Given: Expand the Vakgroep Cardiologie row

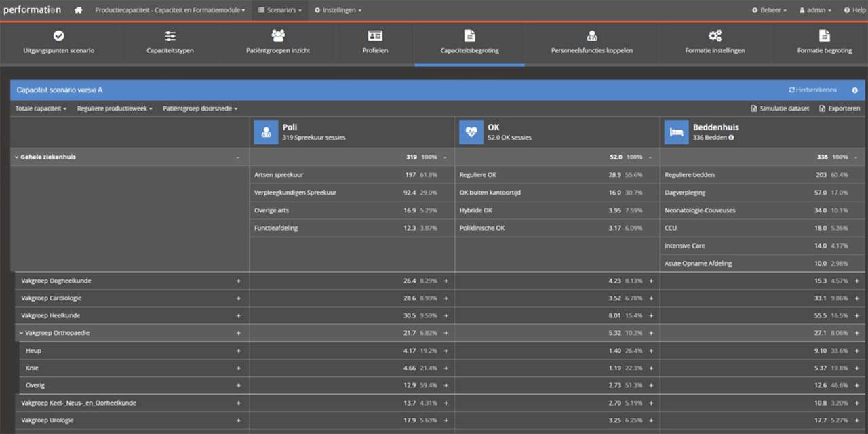Looking at the screenshot, I should (x=238, y=298).
